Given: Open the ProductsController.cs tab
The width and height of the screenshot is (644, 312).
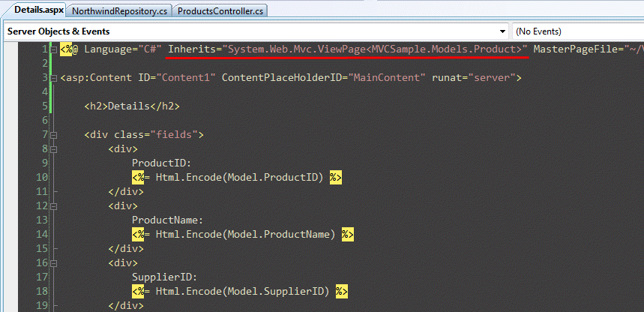Looking at the screenshot, I should 220,11.
